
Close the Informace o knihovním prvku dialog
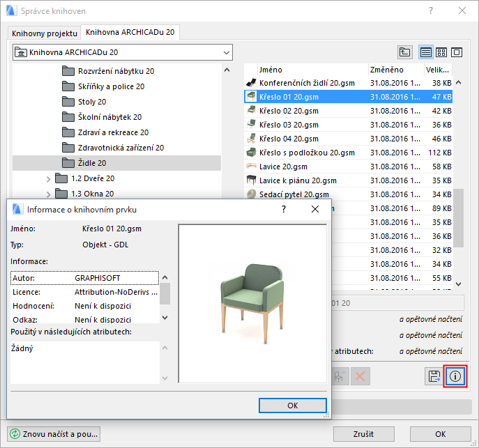315,209
